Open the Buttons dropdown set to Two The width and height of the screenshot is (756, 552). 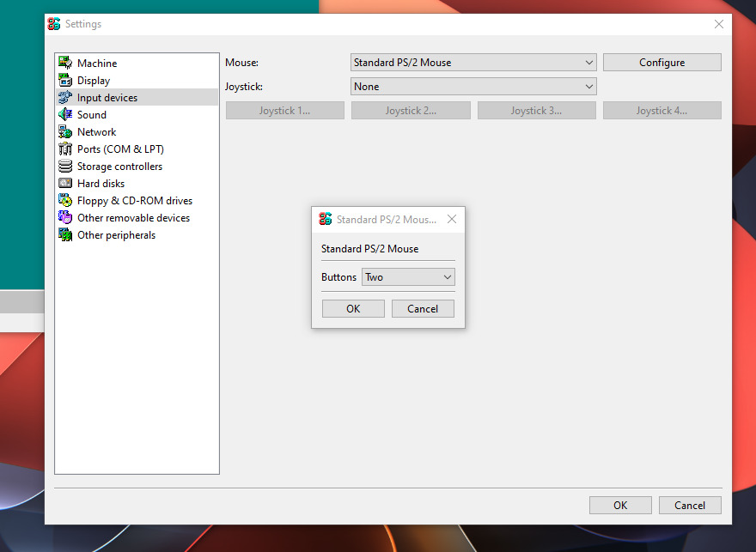point(408,277)
